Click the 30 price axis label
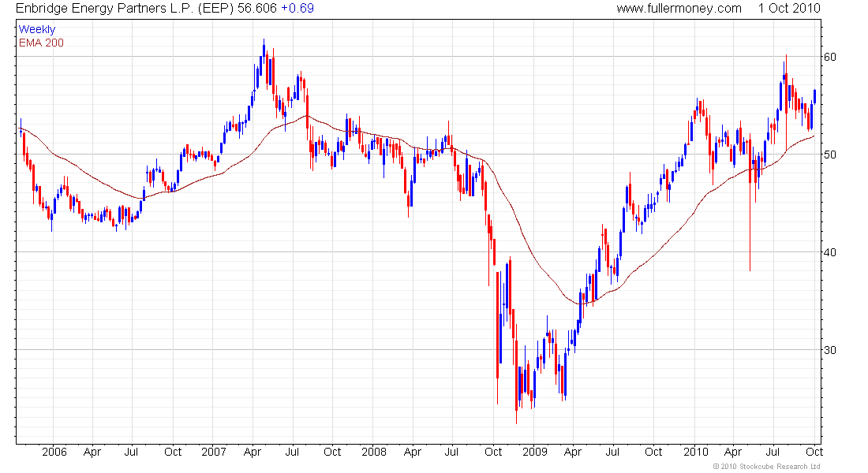The width and height of the screenshot is (868, 473). (830, 350)
